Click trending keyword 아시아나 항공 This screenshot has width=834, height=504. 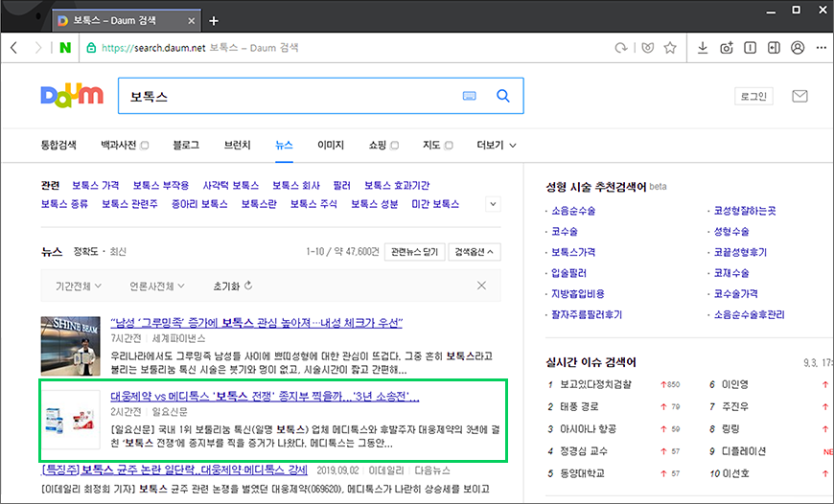tap(589, 428)
